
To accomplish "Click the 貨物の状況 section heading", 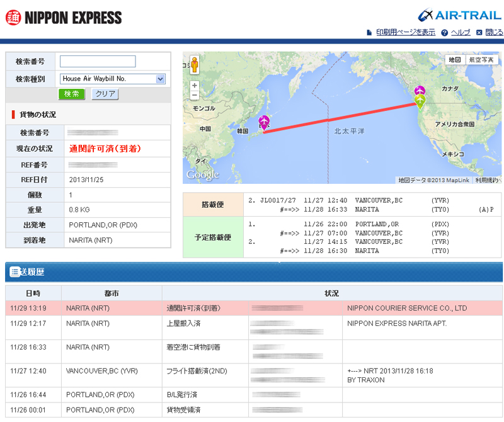I will click(38, 115).
